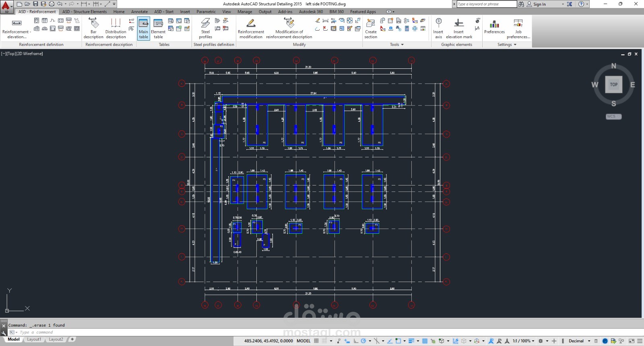This screenshot has height=346, width=644.
Task: Toggle transparency display in status bar
Action: 425,341
